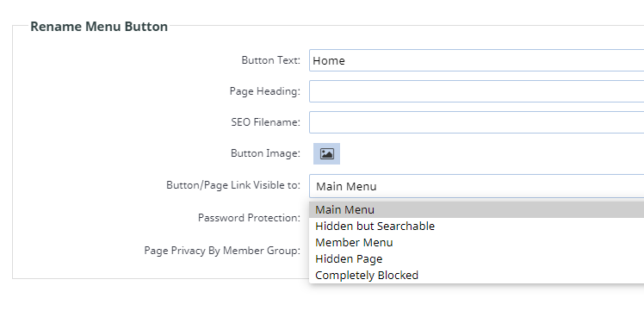644x323 pixels.
Task: Click the Button Image label text
Action: pyautogui.click(x=265, y=153)
